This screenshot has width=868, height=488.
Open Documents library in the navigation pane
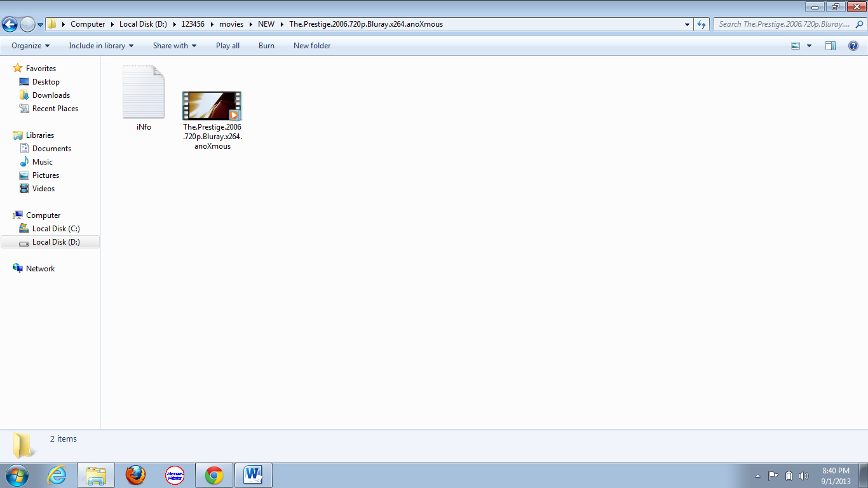point(51,149)
